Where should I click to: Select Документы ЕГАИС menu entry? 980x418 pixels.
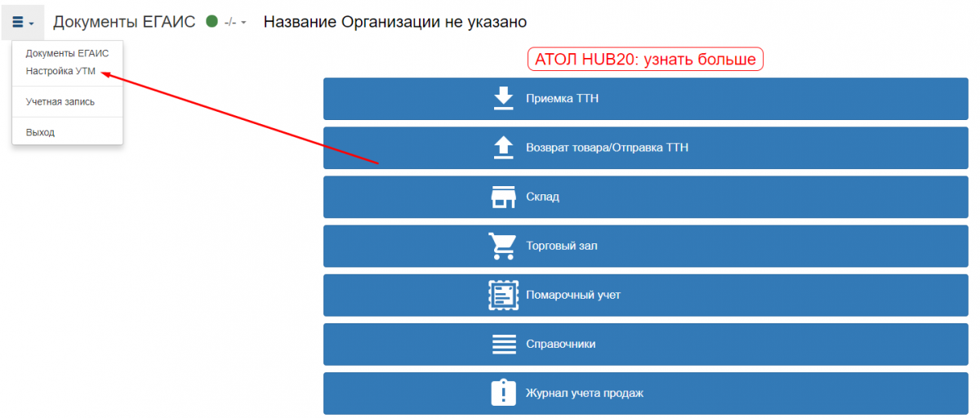67,53
